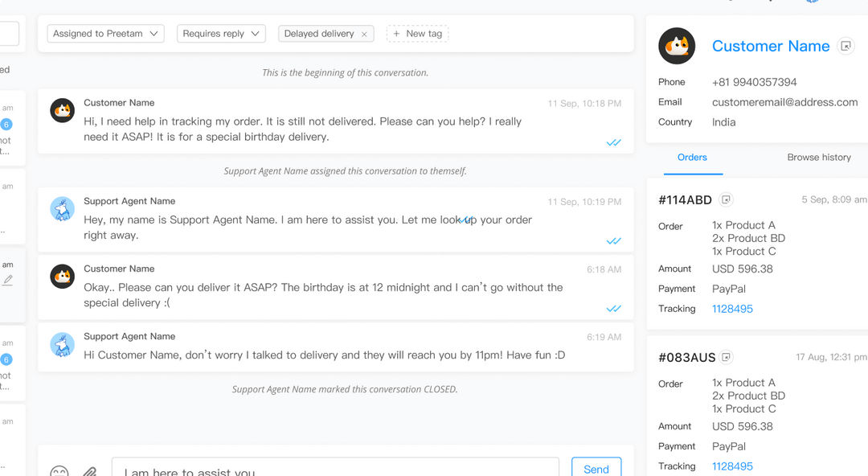Image resolution: width=868 pixels, height=476 pixels.
Task: Switch to the Browse history tab
Action: coord(819,158)
